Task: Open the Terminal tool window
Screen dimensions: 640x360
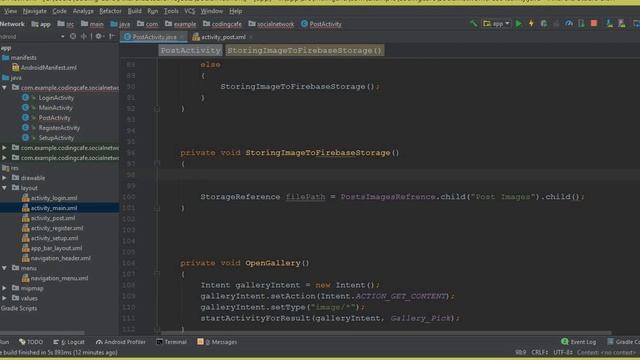Action: pos(172,342)
